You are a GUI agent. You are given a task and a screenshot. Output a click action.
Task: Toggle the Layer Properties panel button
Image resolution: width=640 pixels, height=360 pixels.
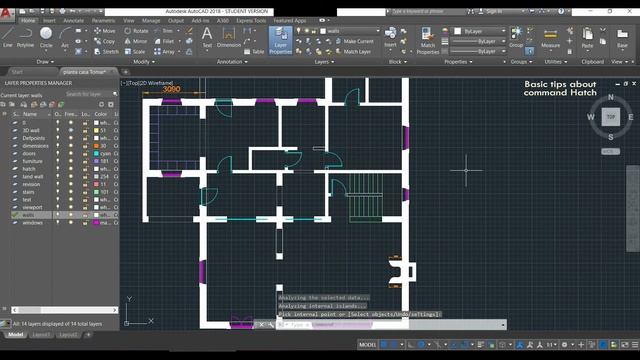tap(280, 40)
